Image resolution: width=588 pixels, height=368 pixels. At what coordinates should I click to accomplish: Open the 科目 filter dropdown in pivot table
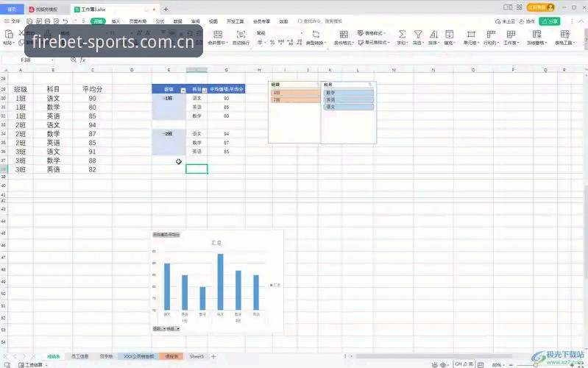(205, 90)
